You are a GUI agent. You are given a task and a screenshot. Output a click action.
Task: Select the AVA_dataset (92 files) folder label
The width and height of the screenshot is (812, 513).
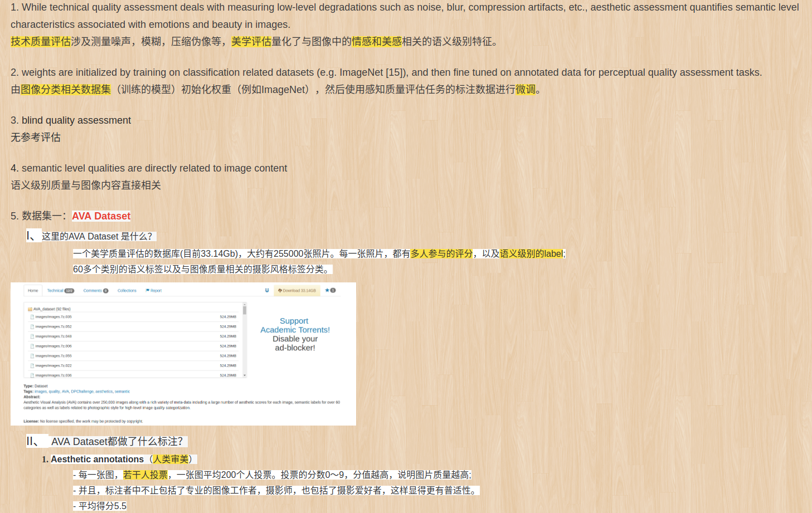point(52,309)
